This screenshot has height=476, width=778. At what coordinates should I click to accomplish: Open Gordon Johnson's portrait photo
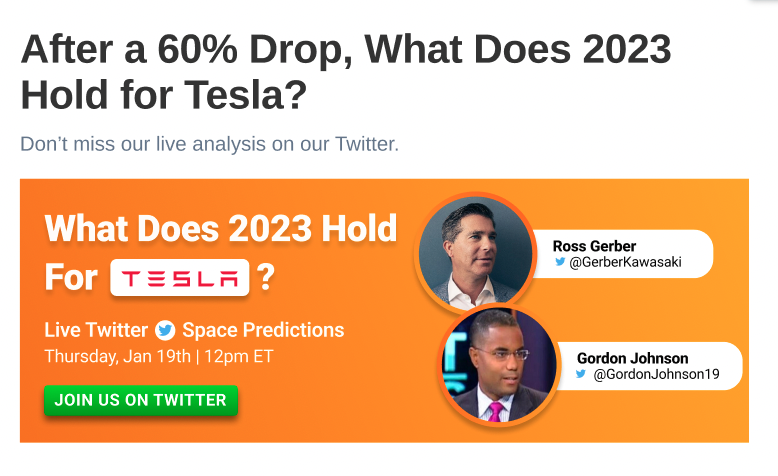(499, 365)
